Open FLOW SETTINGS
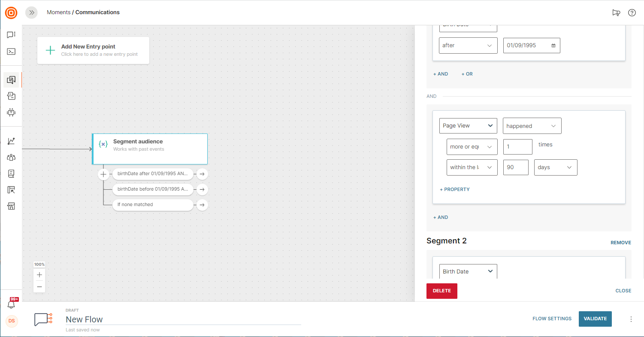This screenshot has height=337, width=644. 552,319
